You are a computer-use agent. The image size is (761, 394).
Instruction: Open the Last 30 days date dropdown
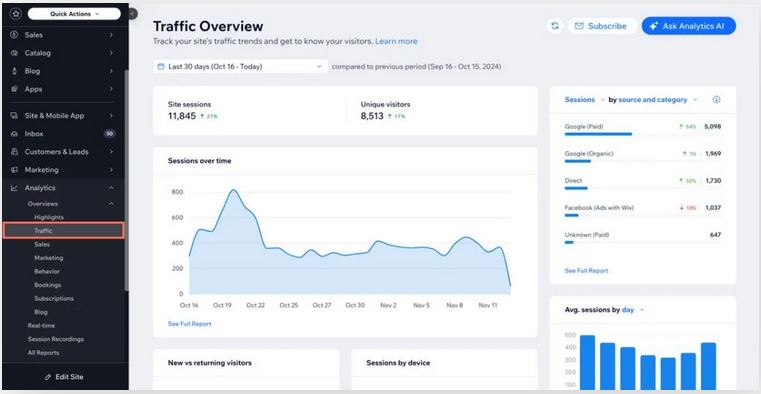241,66
